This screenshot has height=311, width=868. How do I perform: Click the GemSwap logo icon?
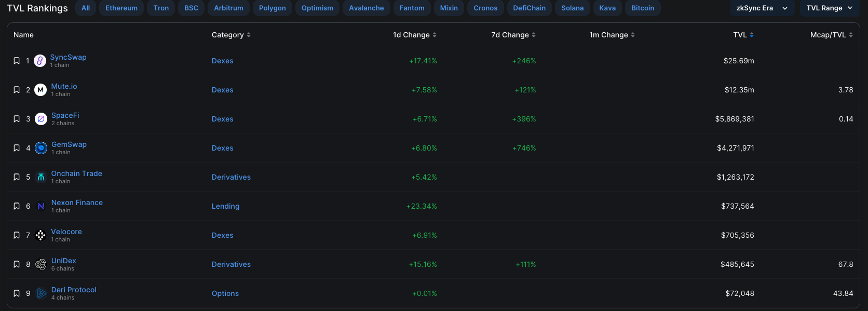click(x=41, y=148)
